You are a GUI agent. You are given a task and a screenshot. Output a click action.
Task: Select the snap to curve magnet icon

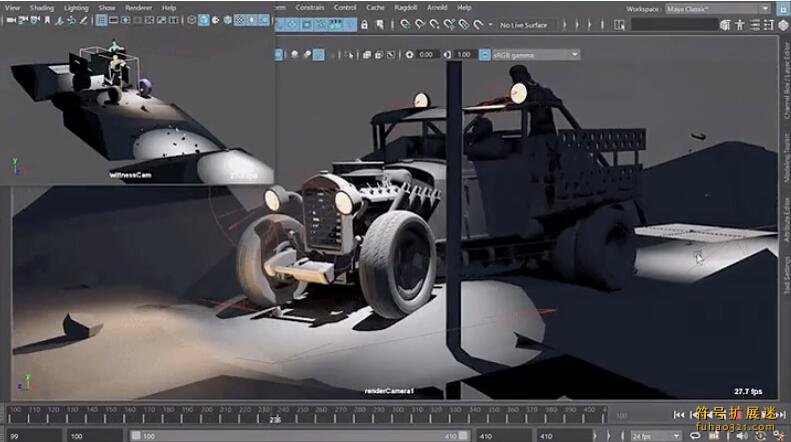(420, 24)
